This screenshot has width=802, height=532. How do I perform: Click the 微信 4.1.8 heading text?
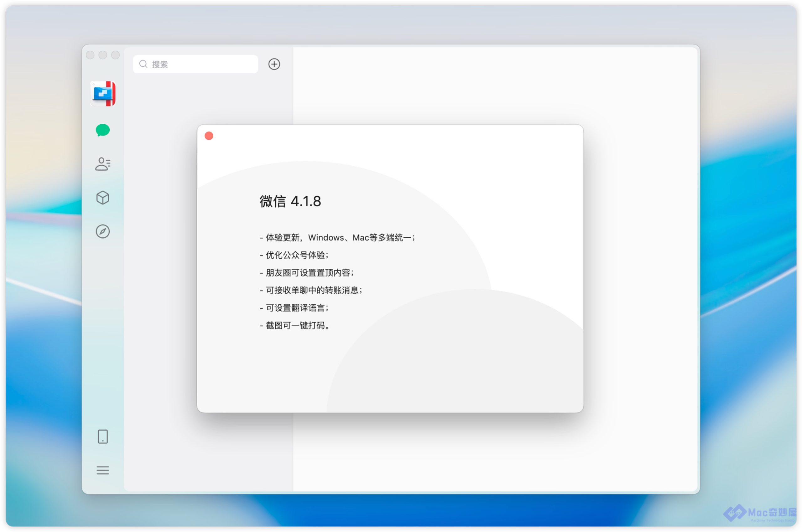290,201
